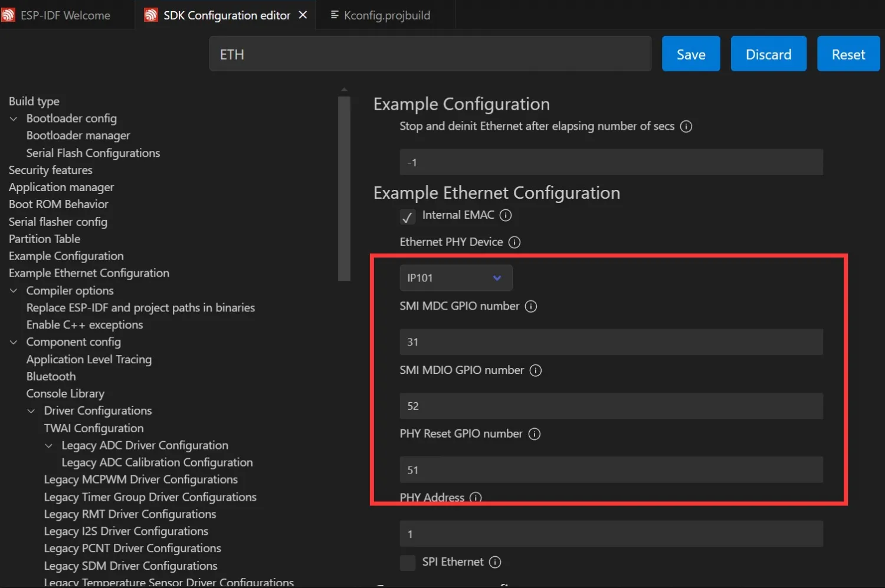Viewport: 885px width, 588px height.
Task: Open the info tooltip for Internal EMAC
Action: point(506,215)
